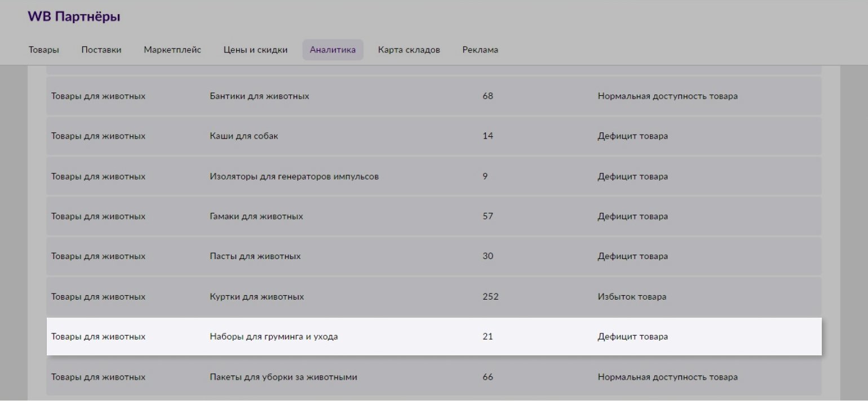
Task: Click Дефицит товара in Изоляторы row
Action: tap(633, 177)
